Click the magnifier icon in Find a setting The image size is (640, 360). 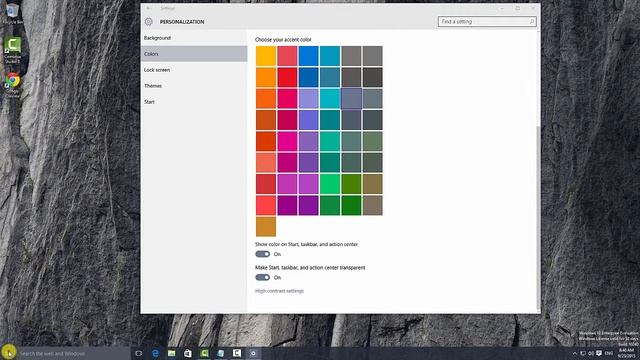[x=531, y=22]
